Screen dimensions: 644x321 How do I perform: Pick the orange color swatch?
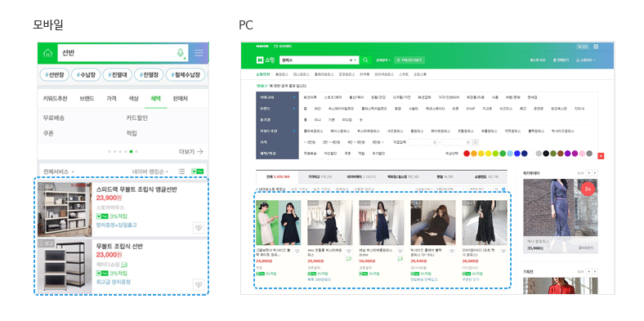point(474,154)
